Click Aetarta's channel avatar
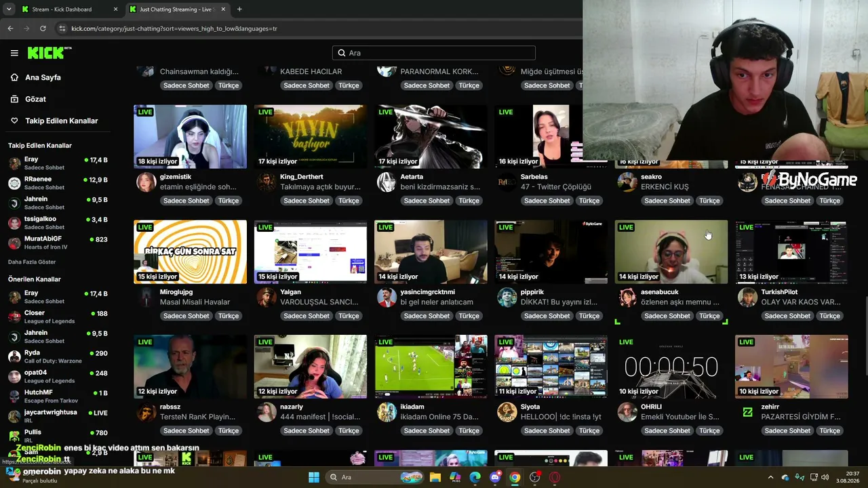 pos(387,182)
